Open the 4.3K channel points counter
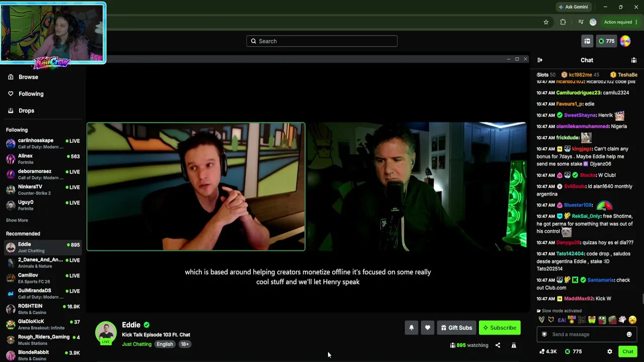This screenshot has height=362, width=644. (x=548, y=351)
